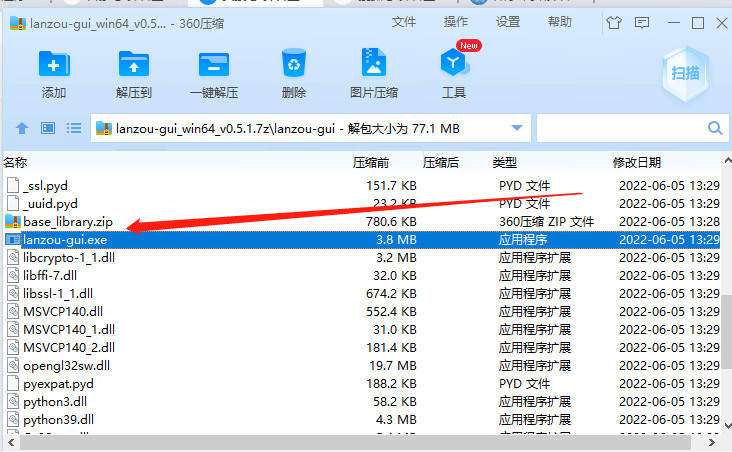Click the search magnifier icon

click(x=715, y=128)
